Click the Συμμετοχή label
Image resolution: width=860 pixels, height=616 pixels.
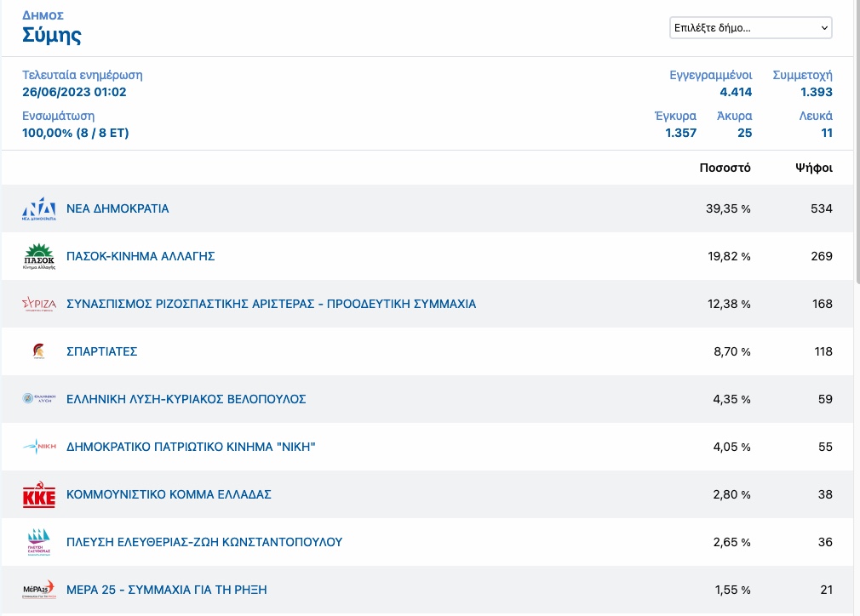(802, 75)
